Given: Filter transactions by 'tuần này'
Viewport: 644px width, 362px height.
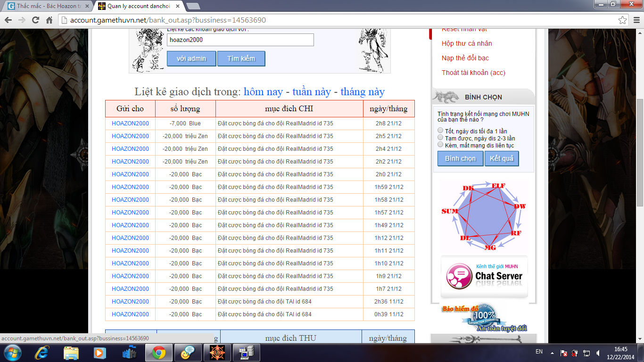Looking at the screenshot, I should [312, 91].
